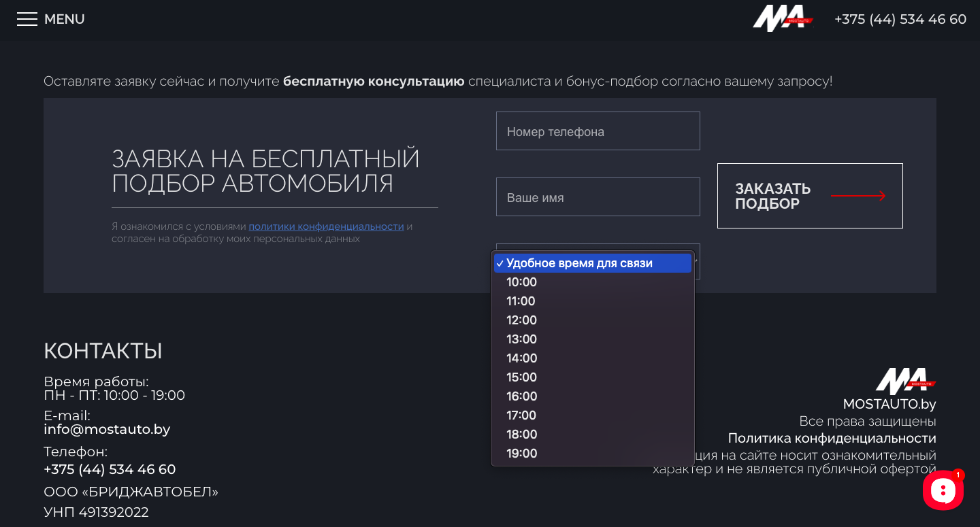
Task: Open the red chat widget icon
Action: click(x=943, y=490)
